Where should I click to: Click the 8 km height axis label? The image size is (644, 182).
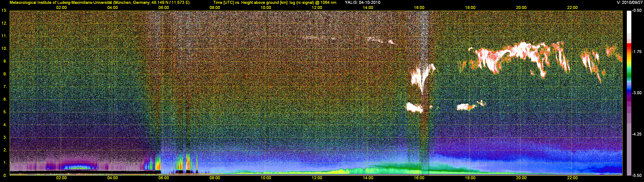pos(5,74)
